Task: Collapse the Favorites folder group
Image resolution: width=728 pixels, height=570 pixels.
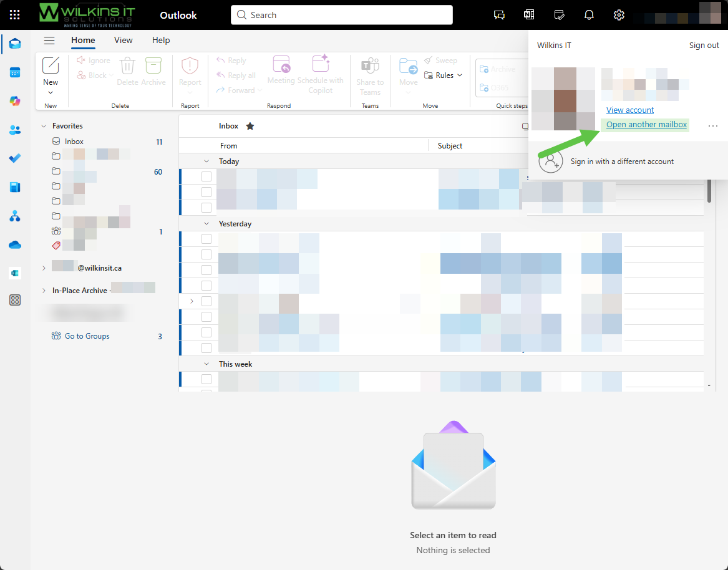Action: tap(44, 126)
